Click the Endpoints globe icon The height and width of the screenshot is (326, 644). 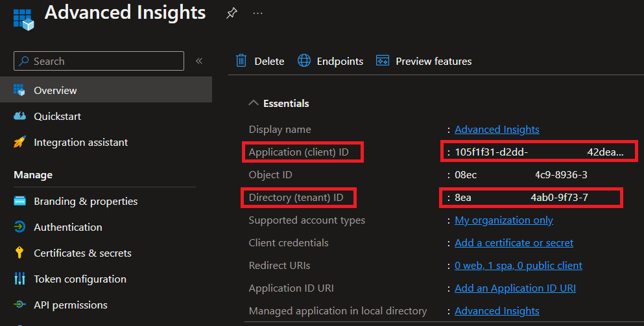point(304,61)
